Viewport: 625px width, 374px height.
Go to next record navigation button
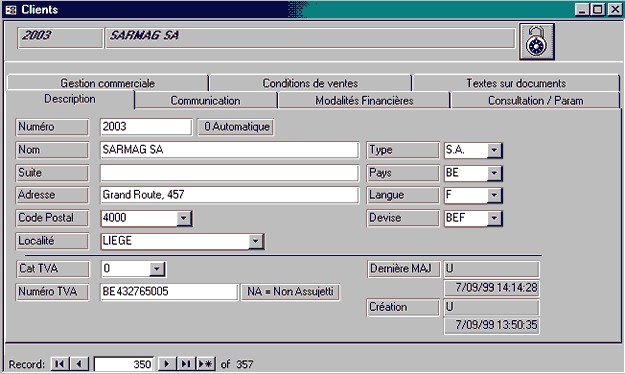167,364
